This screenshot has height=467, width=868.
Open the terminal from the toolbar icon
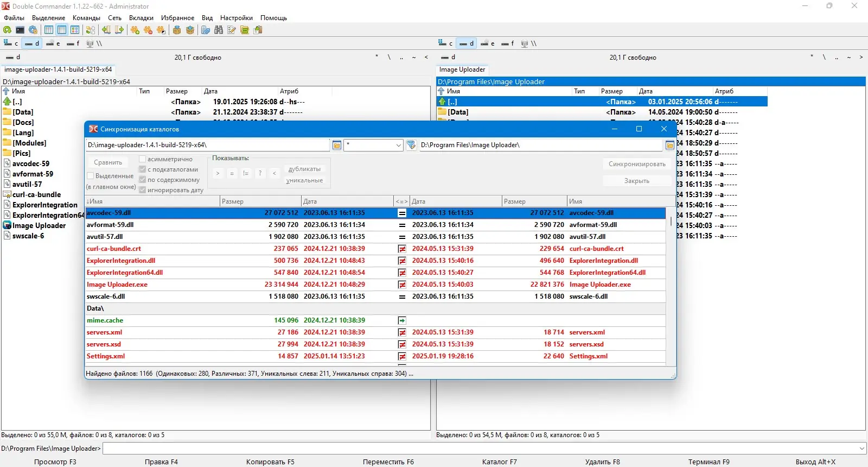click(x=20, y=30)
